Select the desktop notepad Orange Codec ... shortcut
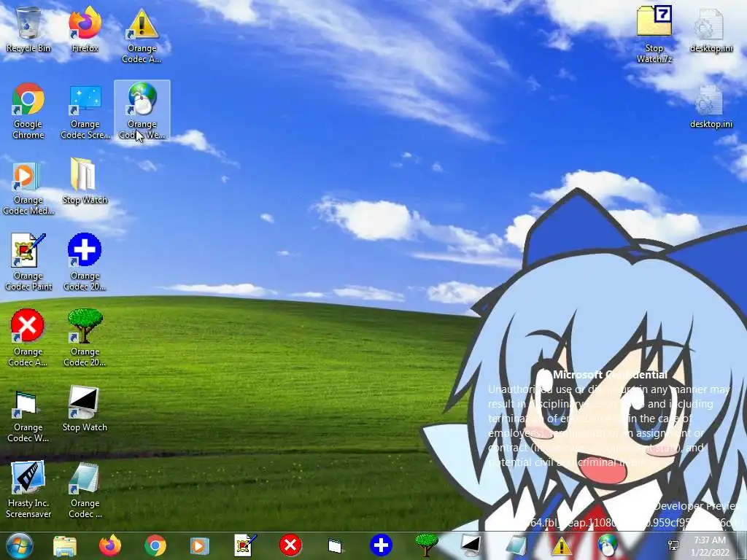This screenshot has width=747, height=560. (x=85, y=490)
